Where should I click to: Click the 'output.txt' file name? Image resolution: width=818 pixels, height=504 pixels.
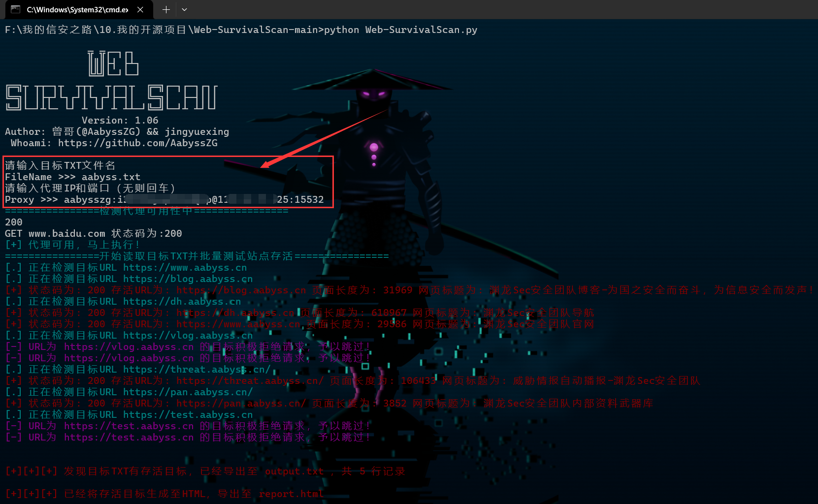(x=294, y=471)
